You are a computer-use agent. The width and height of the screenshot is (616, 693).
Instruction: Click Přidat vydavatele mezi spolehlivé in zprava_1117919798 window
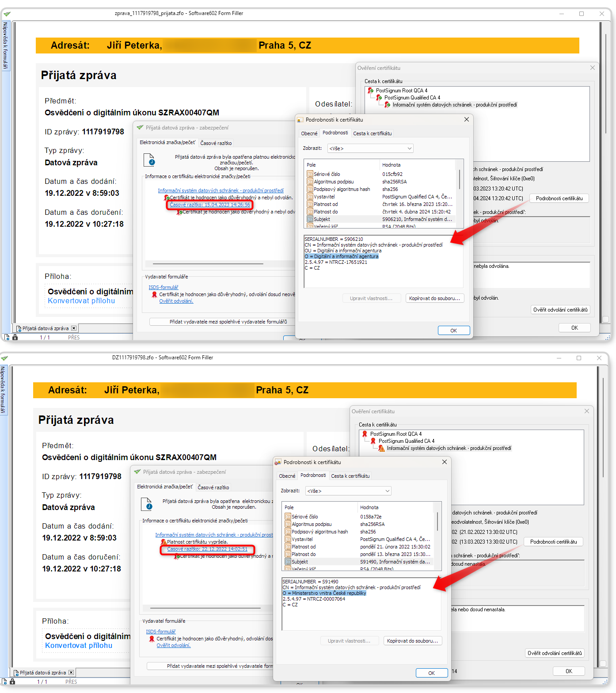point(222,322)
